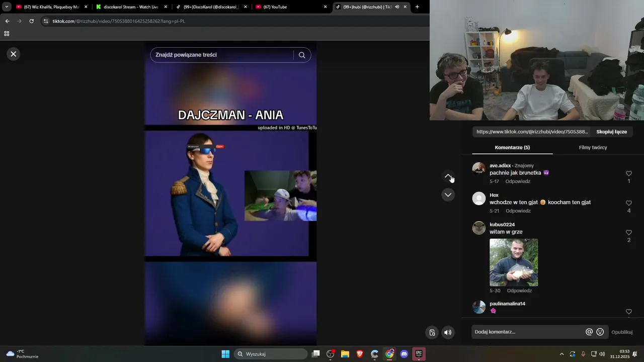Click the 'Opublikuj' post button
The width and height of the screenshot is (644, 362).
click(x=622, y=332)
